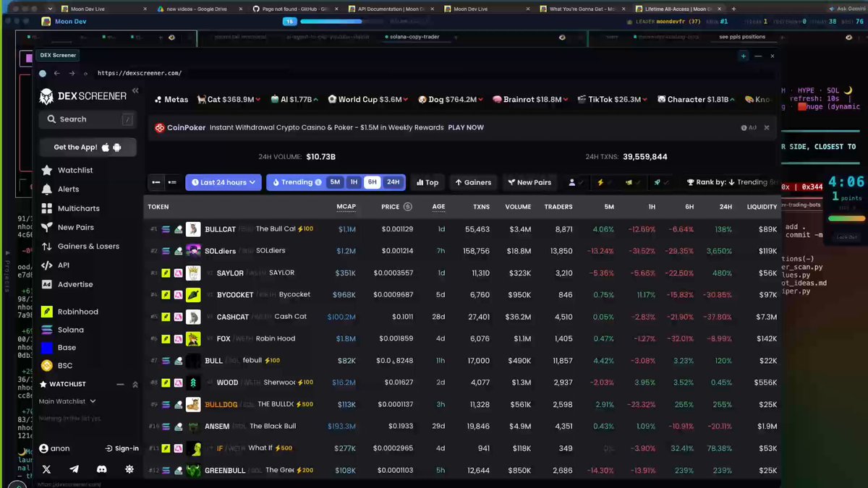Open the Watchlist star icon in sidebar
868x488 pixels.
click(47, 171)
